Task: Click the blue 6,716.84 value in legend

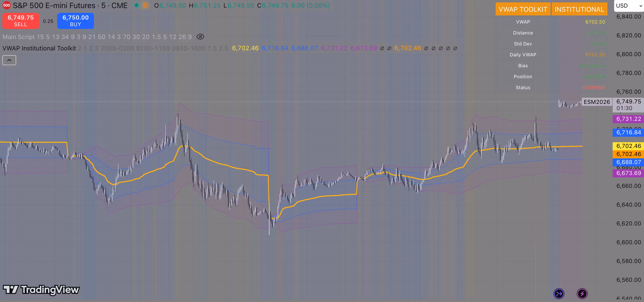Action: (x=275, y=48)
